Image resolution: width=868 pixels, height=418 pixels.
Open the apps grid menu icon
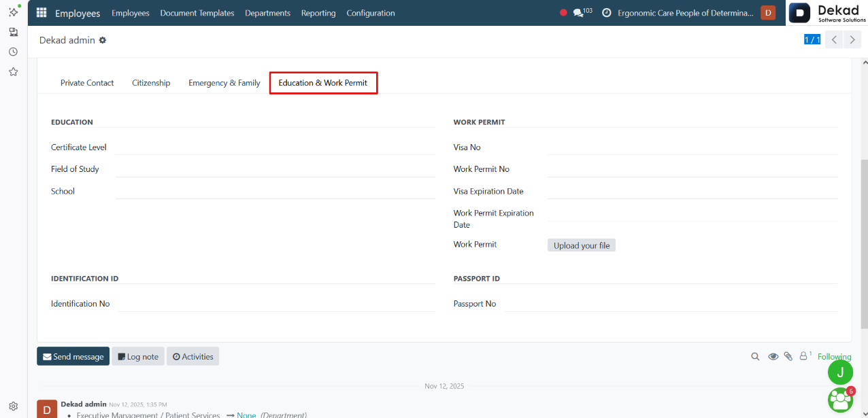click(41, 13)
